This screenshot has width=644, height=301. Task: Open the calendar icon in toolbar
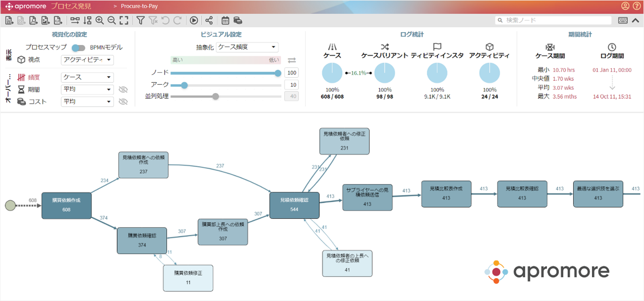pyautogui.click(x=225, y=20)
